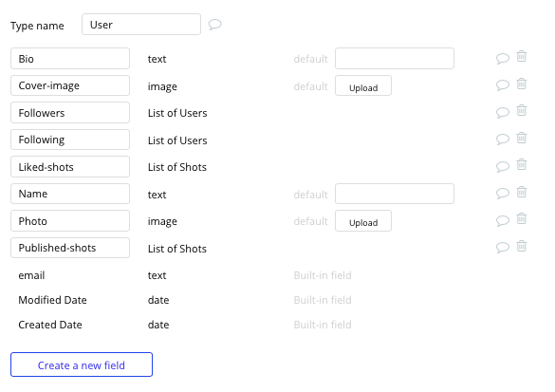The width and height of the screenshot is (555, 392).
Task: Focus the Name default value box
Action: click(x=395, y=194)
